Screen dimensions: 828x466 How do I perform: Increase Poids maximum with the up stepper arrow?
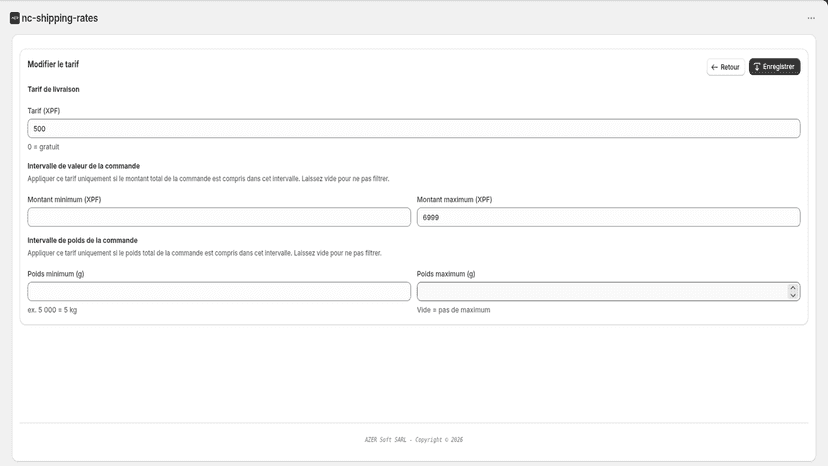point(793,288)
